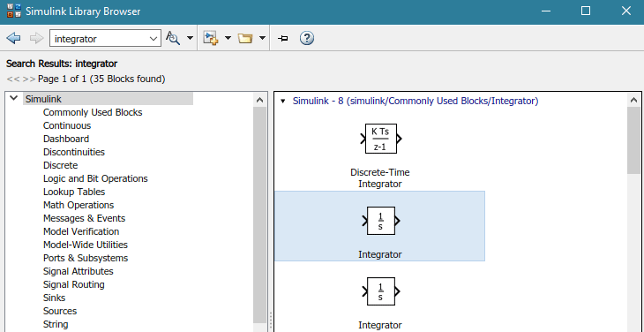
Task: Select the Discrete library
Action: pyautogui.click(x=60, y=165)
